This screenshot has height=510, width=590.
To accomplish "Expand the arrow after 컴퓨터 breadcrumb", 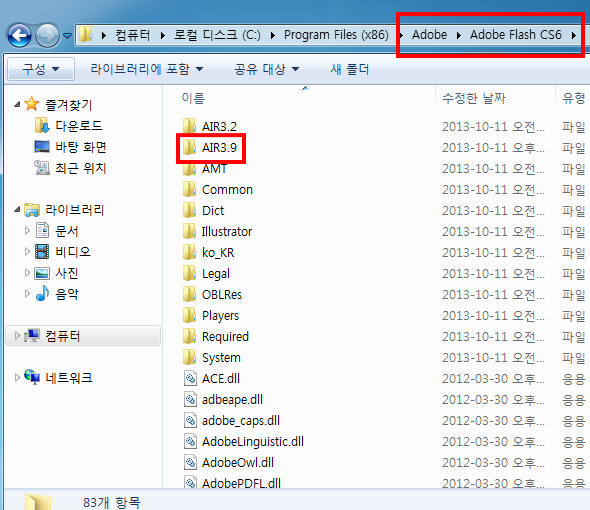I will [163, 35].
